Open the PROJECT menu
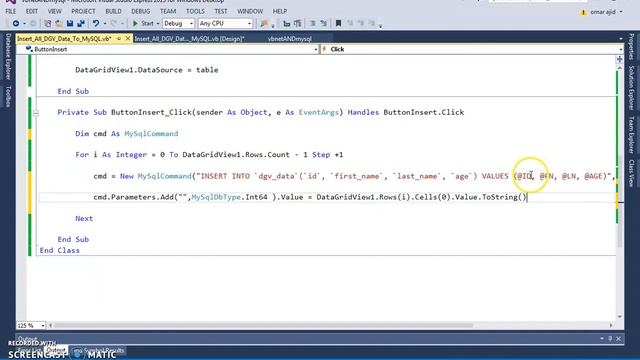The image size is (640, 360). tap(83, 11)
